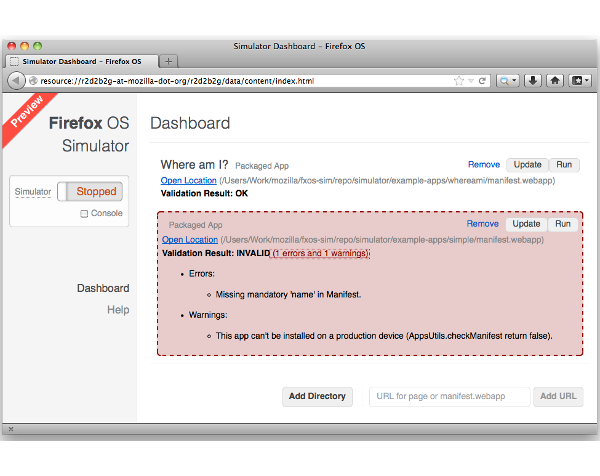Click the manifest.webapp URL input field
The image size is (600, 476).
449,396
